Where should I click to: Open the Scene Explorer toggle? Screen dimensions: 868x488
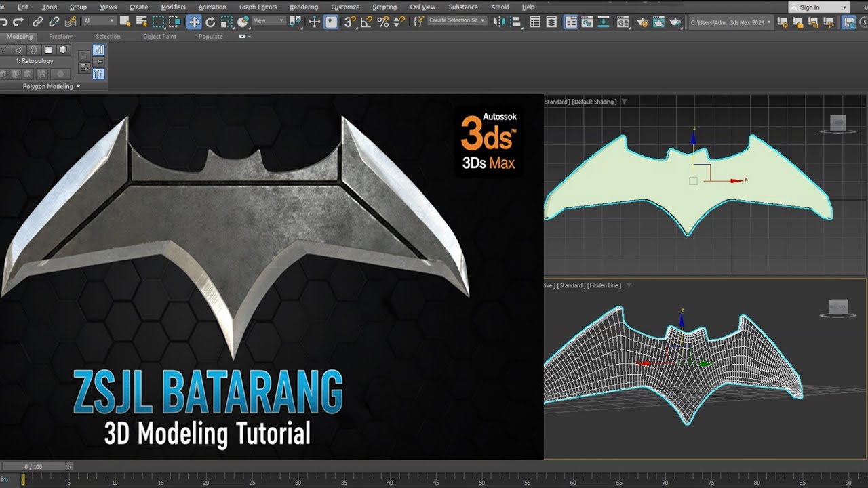point(535,22)
